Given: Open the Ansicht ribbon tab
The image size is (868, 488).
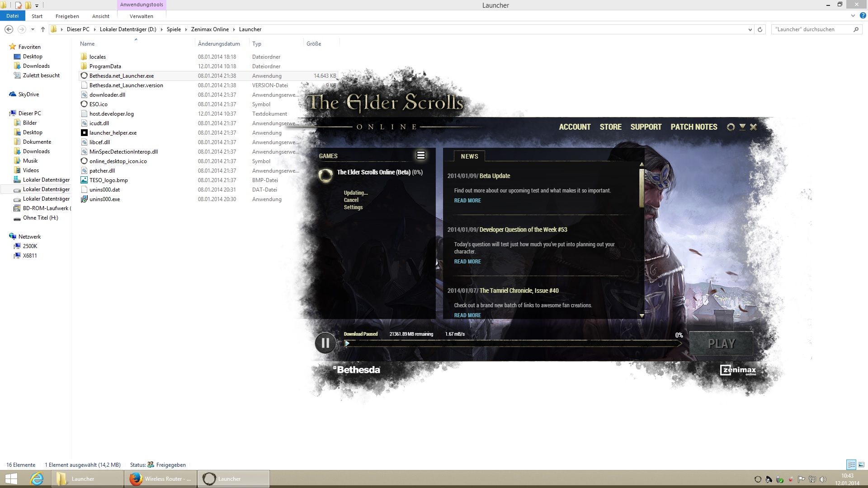Looking at the screenshot, I should [100, 16].
